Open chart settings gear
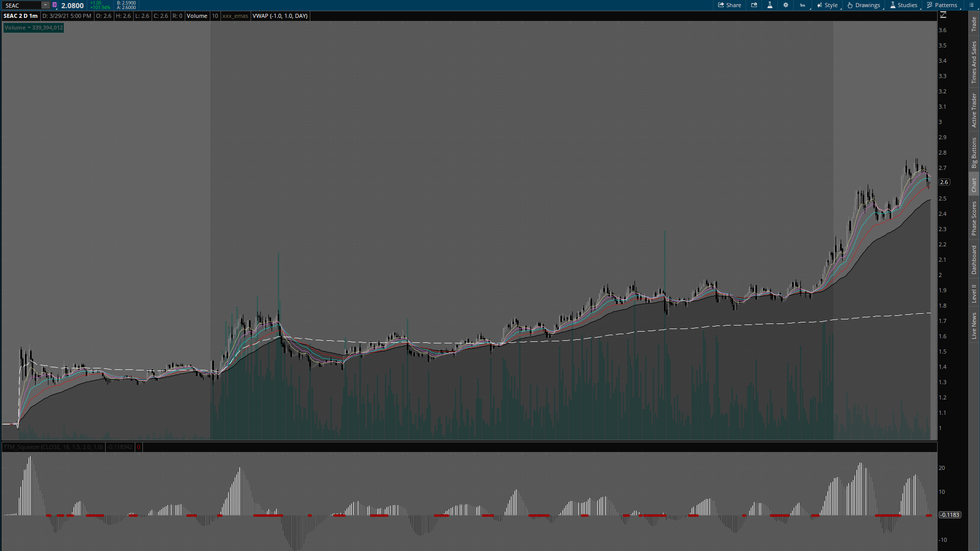The height and width of the screenshot is (551, 980). point(786,5)
